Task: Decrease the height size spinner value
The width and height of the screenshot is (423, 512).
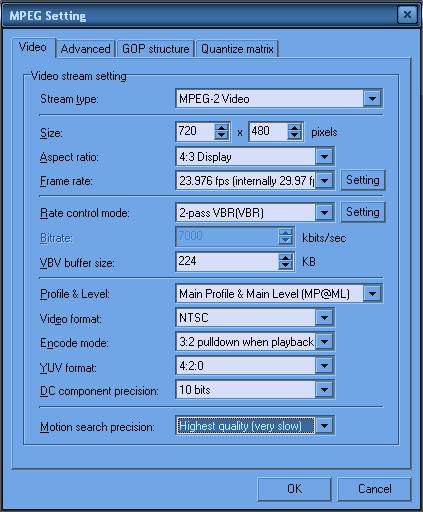Action: (x=294, y=135)
